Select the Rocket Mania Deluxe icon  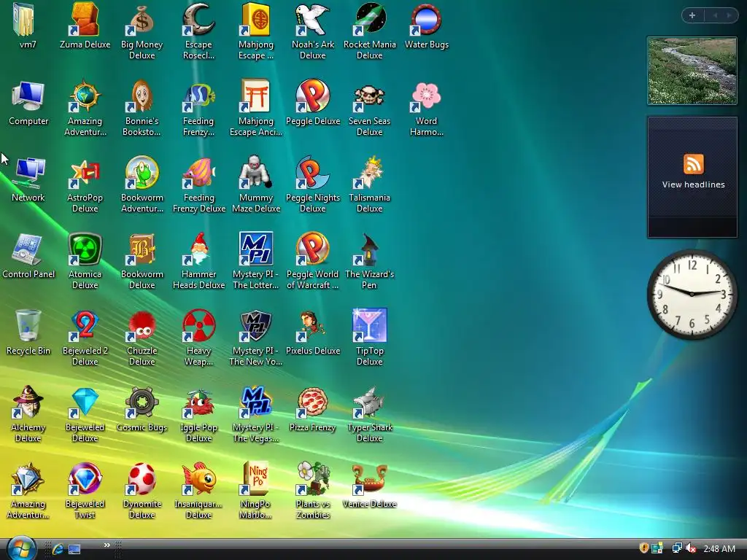370,19
